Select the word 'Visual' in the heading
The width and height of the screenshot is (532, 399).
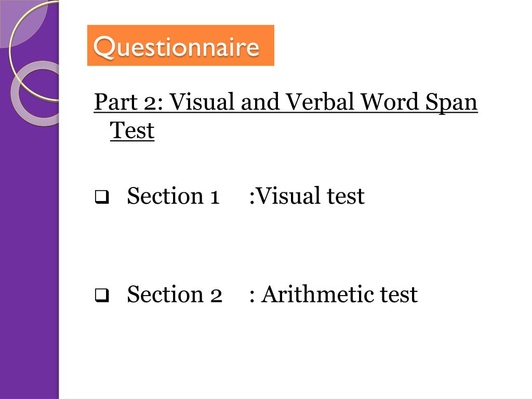pos(202,101)
